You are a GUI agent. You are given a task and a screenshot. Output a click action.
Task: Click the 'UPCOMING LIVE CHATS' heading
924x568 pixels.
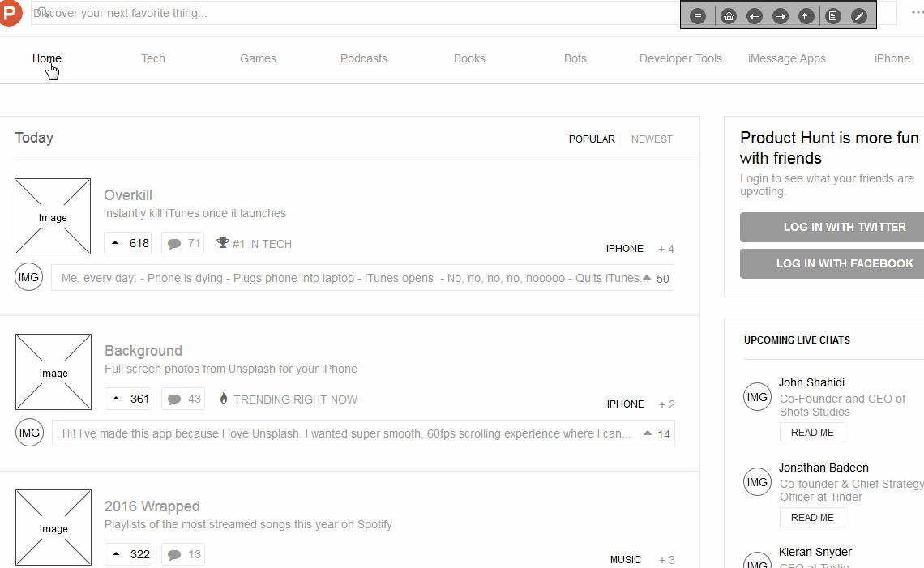pyautogui.click(x=797, y=340)
